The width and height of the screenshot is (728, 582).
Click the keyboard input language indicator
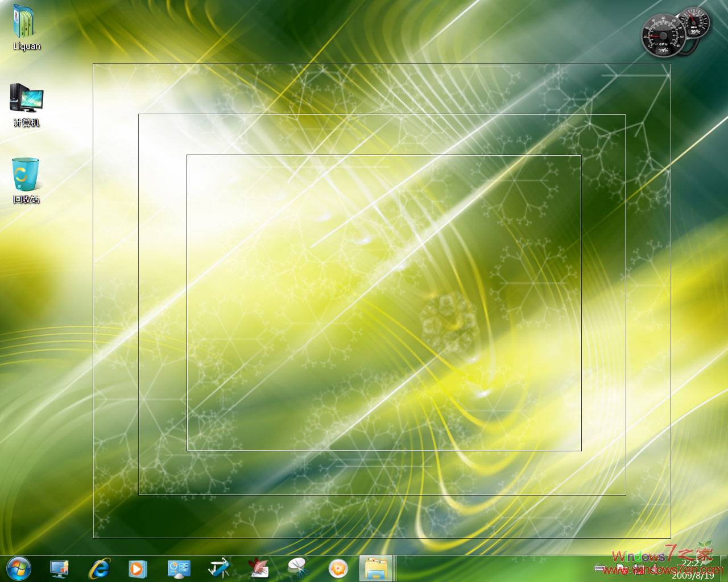coord(599,568)
